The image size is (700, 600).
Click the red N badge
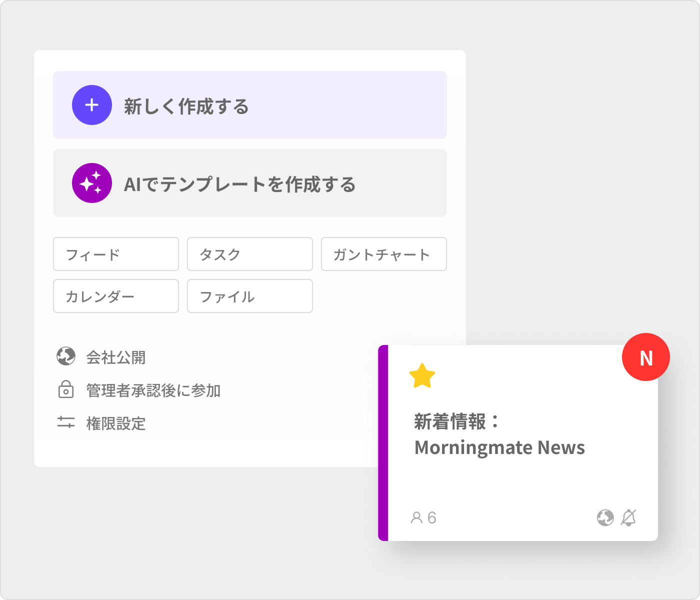pos(645,357)
